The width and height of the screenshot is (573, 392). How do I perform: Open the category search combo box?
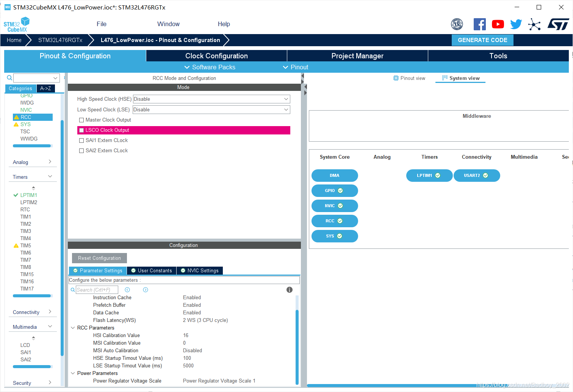point(37,78)
